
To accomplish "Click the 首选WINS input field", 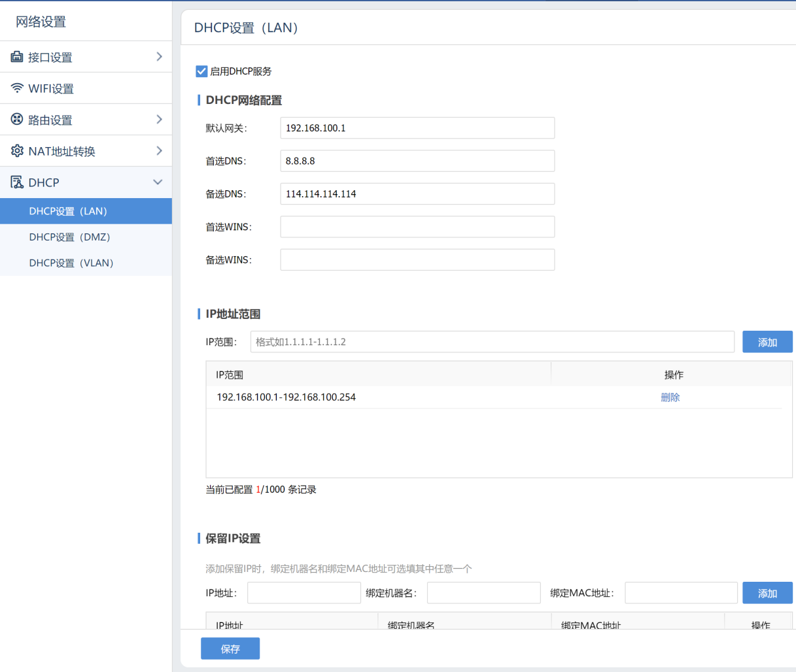I will tap(417, 227).
